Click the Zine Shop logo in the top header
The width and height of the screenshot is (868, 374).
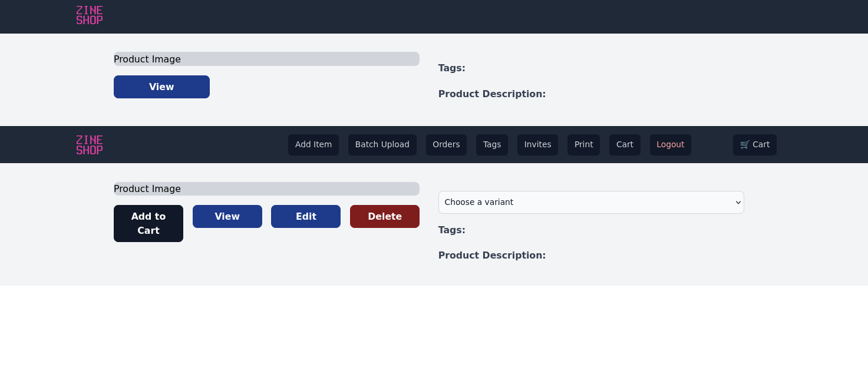pos(90,15)
